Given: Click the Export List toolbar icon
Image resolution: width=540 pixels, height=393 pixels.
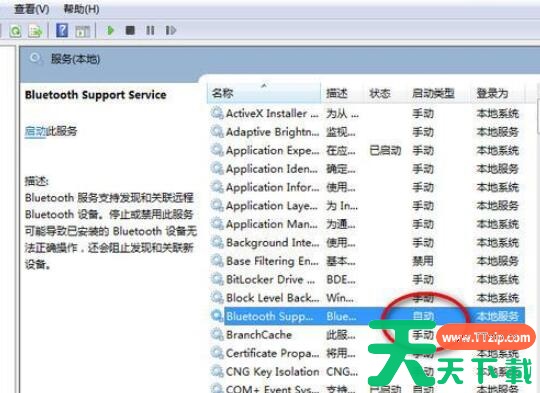Looking at the screenshot, I should point(35,31).
